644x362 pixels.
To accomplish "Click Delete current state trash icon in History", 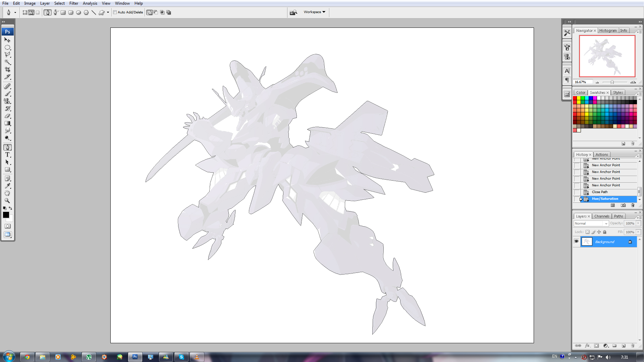I will pyautogui.click(x=633, y=205).
